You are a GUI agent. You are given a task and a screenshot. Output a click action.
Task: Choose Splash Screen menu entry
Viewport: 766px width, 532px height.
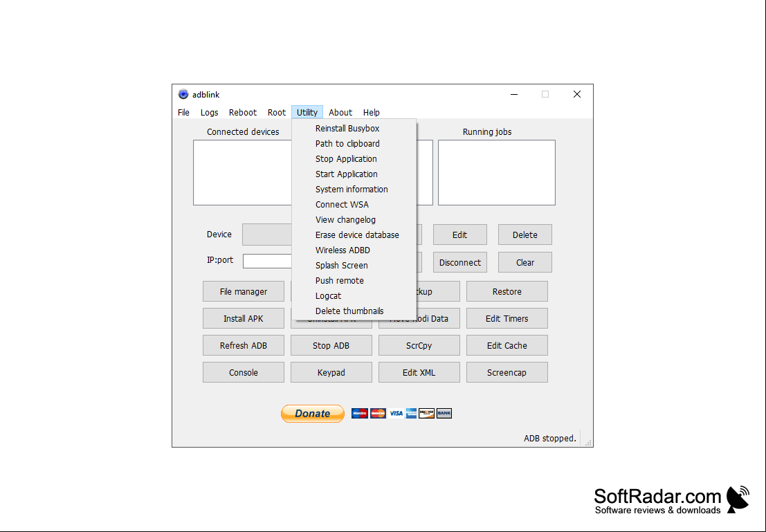pyautogui.click(x=354, y=265)
